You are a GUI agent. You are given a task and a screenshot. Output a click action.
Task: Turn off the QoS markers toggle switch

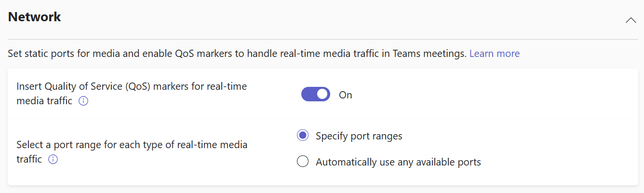(x=315, y=95)
